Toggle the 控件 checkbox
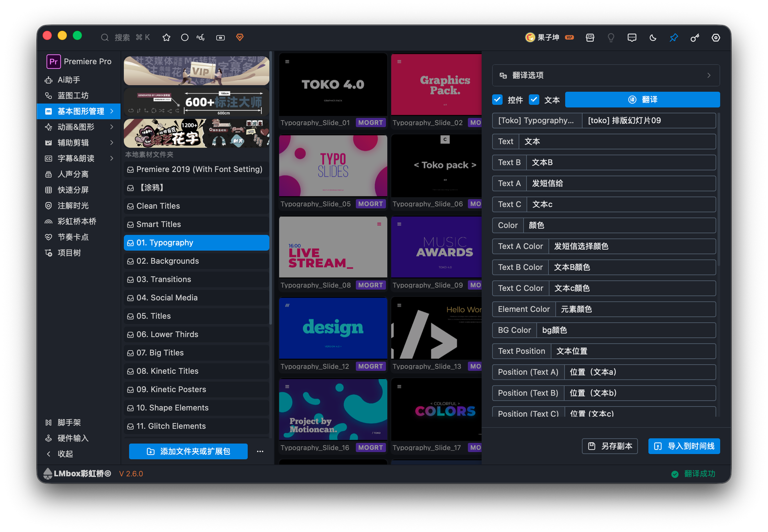 [497, 99]
